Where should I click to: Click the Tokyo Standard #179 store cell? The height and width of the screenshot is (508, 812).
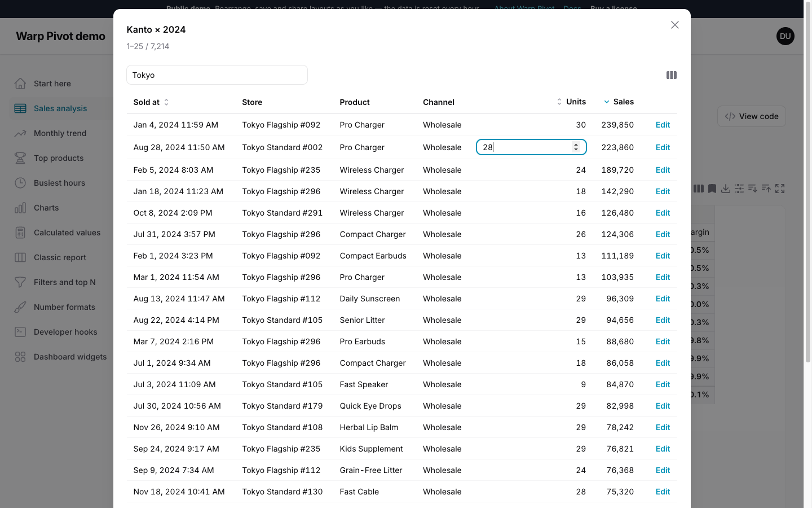pyautogui.click(x=283, y=406)
